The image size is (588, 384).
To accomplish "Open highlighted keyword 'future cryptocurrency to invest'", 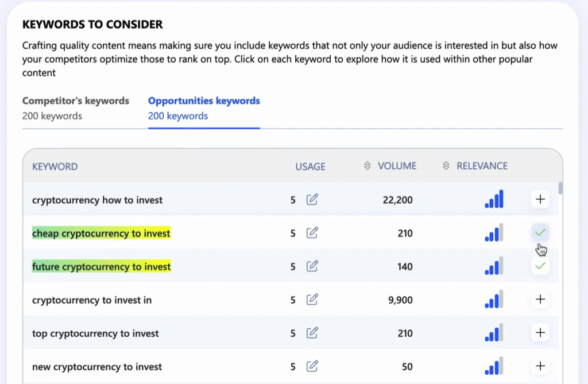I will pos(101,267).
